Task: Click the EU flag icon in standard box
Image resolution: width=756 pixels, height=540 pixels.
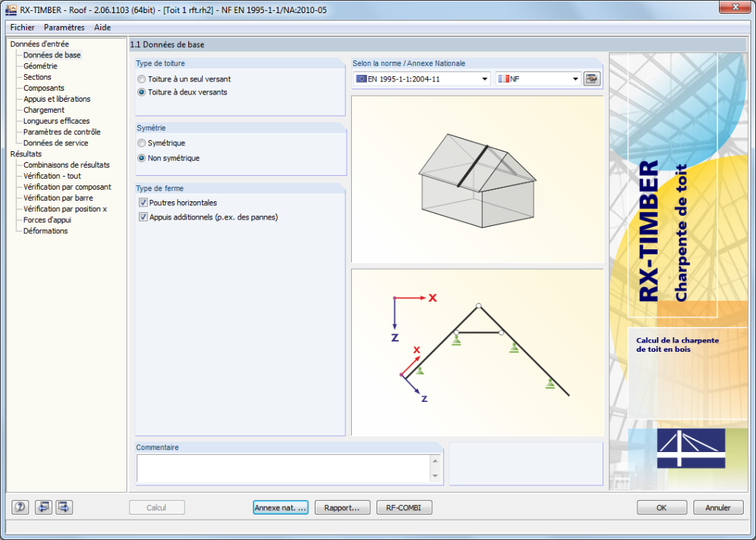Action: 361,79
